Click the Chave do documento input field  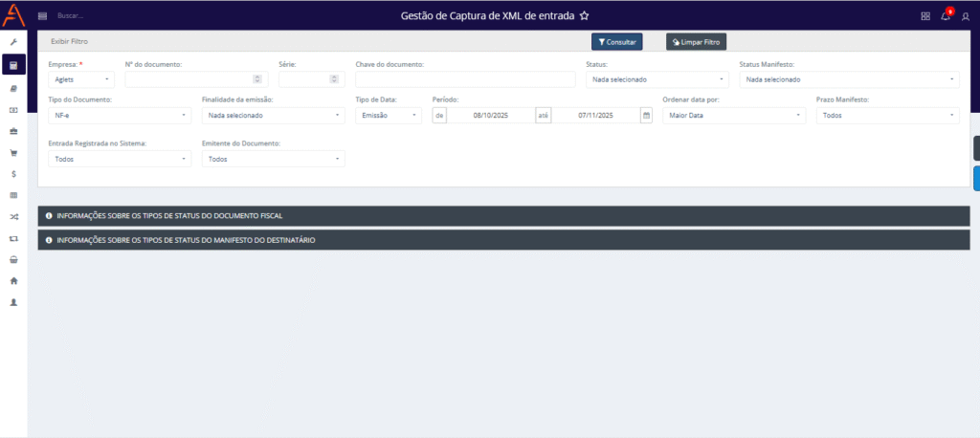[x=465, y=79]
